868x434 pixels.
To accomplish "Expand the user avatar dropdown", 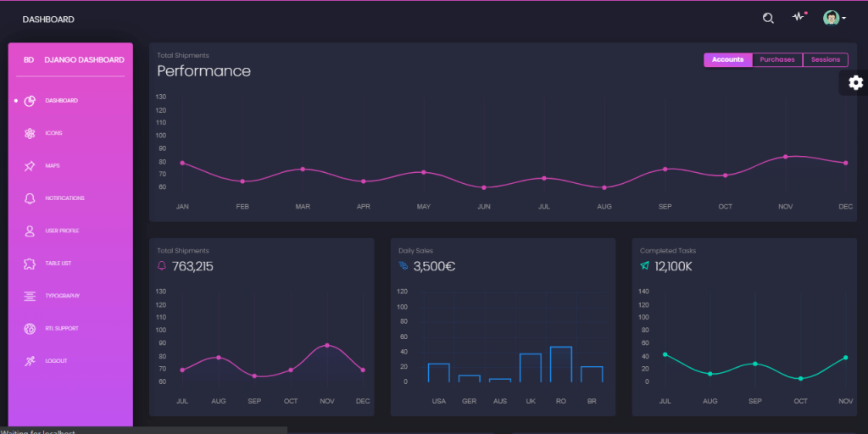I will coord(834,19).
